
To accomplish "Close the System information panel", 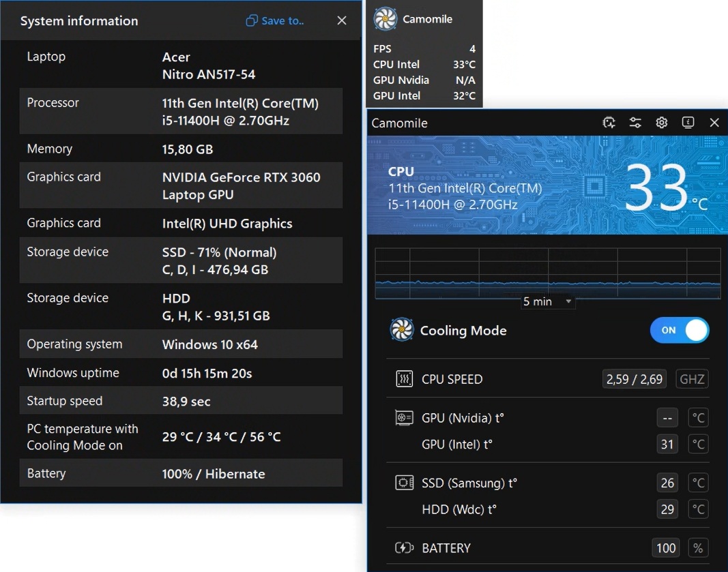I will tap(342, 20).
